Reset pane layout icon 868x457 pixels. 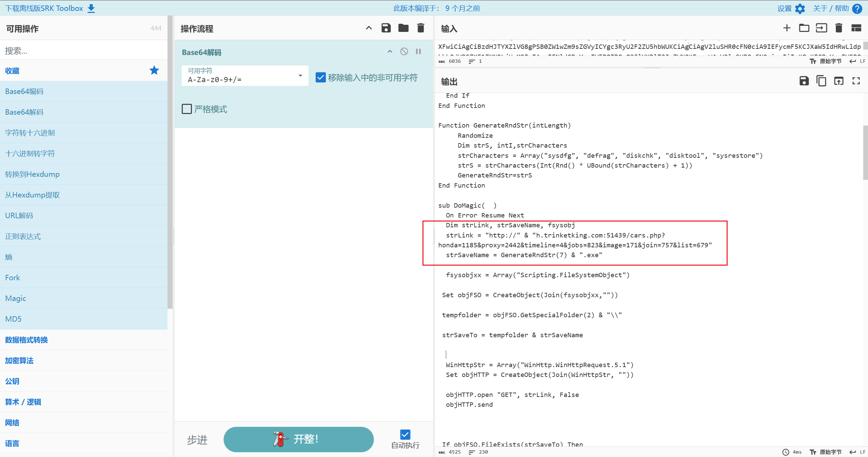856,28
